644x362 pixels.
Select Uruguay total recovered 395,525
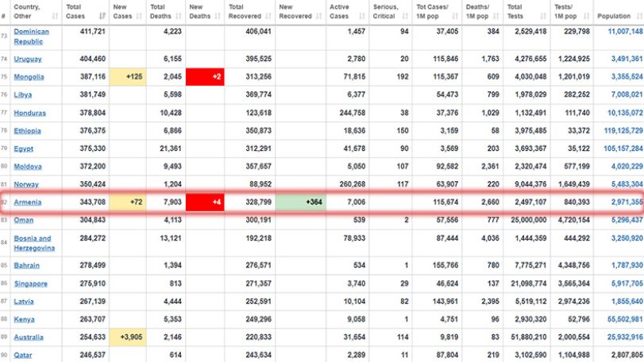pos(258,59)
